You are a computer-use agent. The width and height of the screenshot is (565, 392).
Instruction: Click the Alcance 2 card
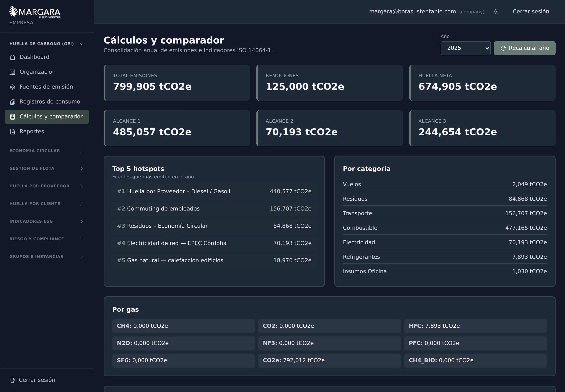[x=329, y=128]
